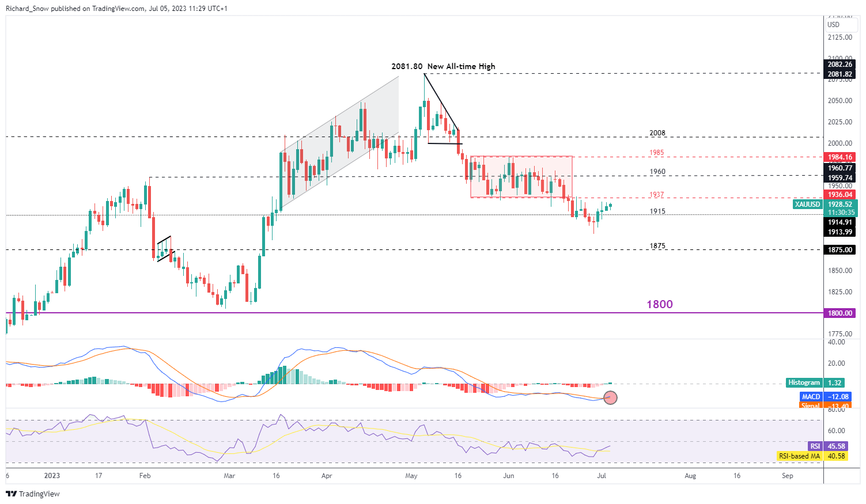The height and width of the screenshot is (504, 866).
Task: Select the purple 1800.00 price axis tag
Action: pyautogui.click(x=840, y=313)
